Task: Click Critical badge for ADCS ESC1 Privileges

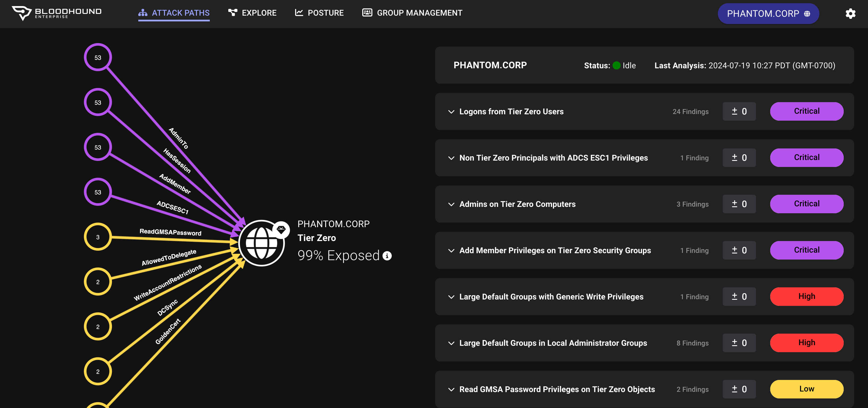Action: [807, 158]
